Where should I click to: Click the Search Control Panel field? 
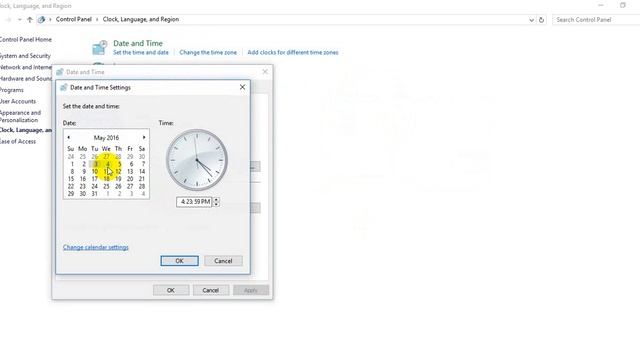tap(596, 20)
